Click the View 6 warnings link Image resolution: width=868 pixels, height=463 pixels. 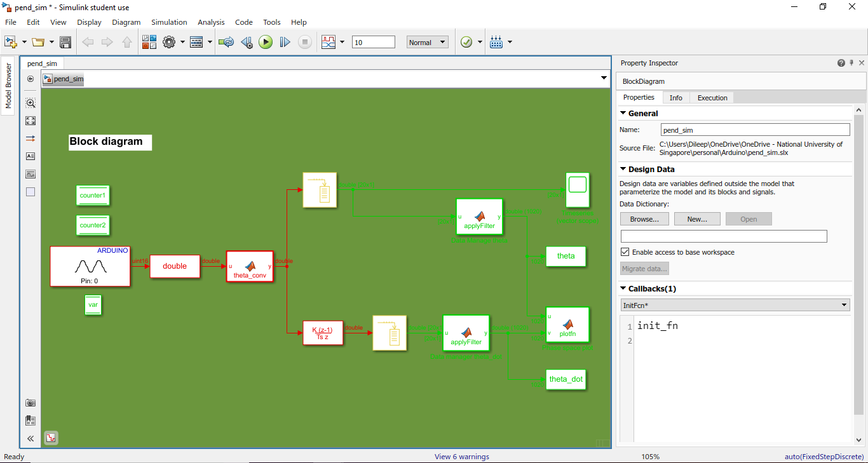point(461,457)
